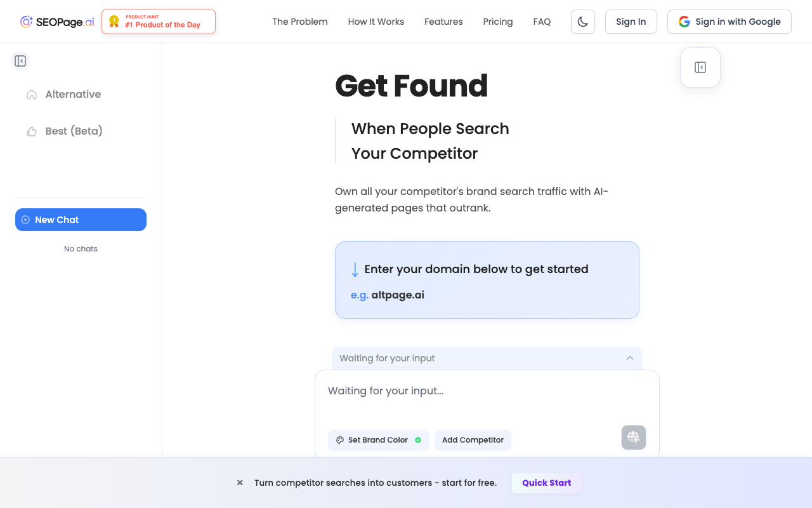
Task: Toggle dark mode with the moon icon
Action: point(582,21)
